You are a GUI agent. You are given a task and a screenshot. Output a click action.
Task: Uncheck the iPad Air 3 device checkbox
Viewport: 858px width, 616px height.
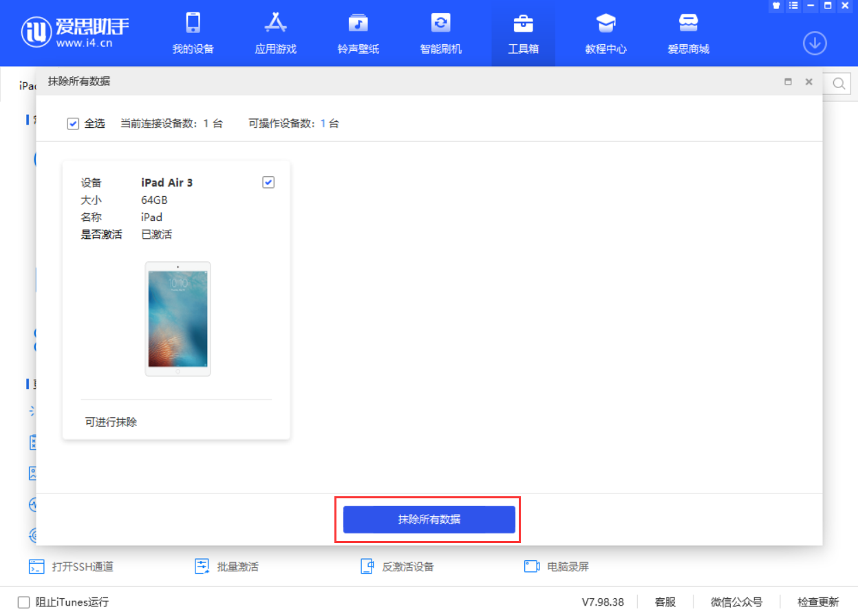[x=268, y=182]
